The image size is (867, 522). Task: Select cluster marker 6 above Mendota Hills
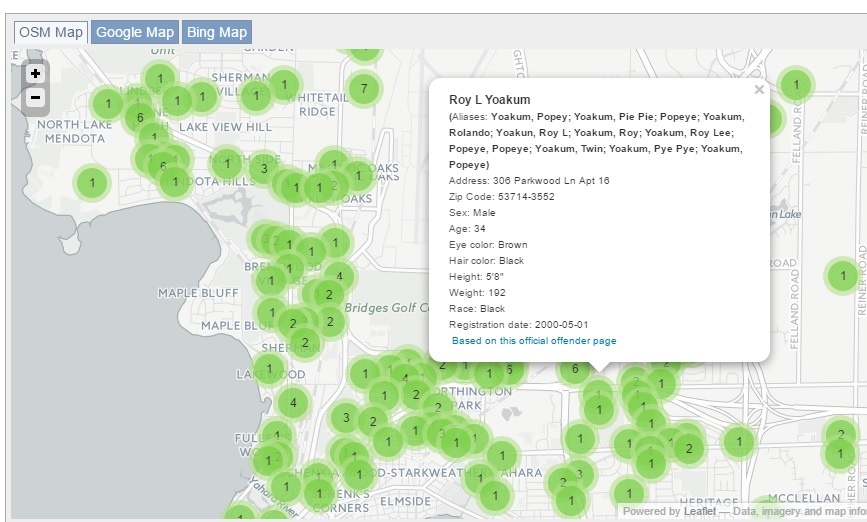click(163, 165)
